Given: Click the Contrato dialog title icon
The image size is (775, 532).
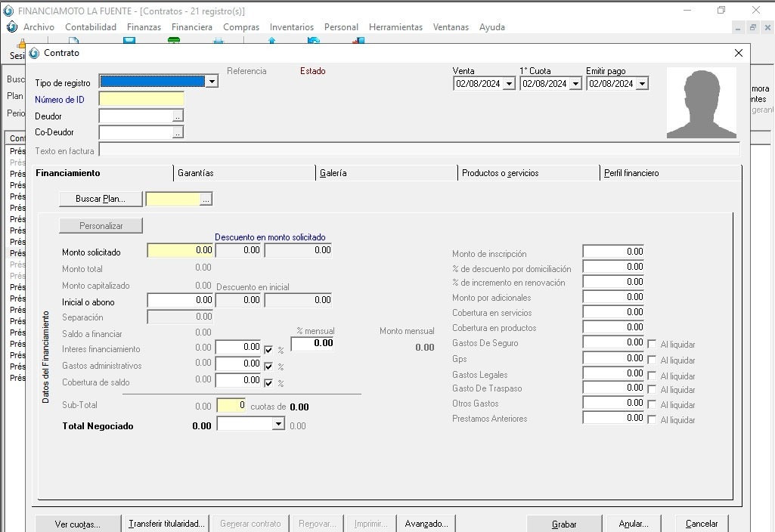Looking at the screenshot, I should [x=35, y=53].
